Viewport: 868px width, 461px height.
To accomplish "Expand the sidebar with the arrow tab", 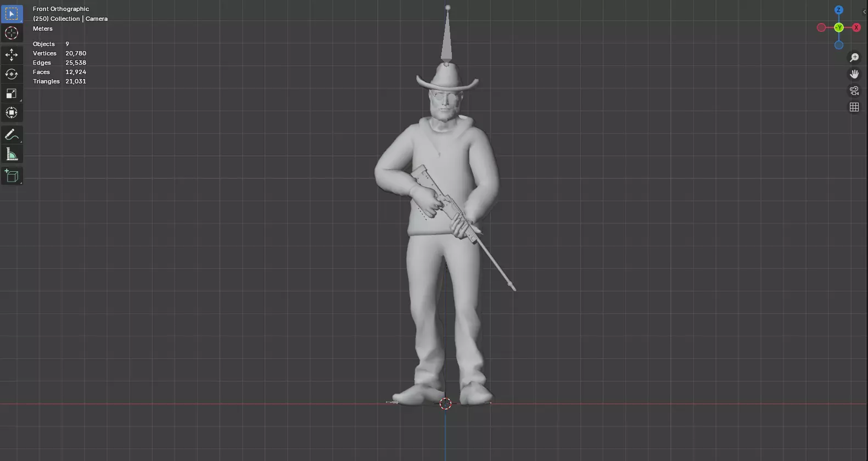I will tap(864, 12).
